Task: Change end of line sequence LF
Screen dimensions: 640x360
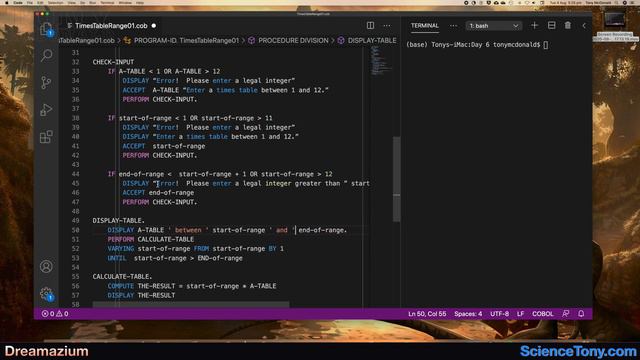Action: [520, 313]
